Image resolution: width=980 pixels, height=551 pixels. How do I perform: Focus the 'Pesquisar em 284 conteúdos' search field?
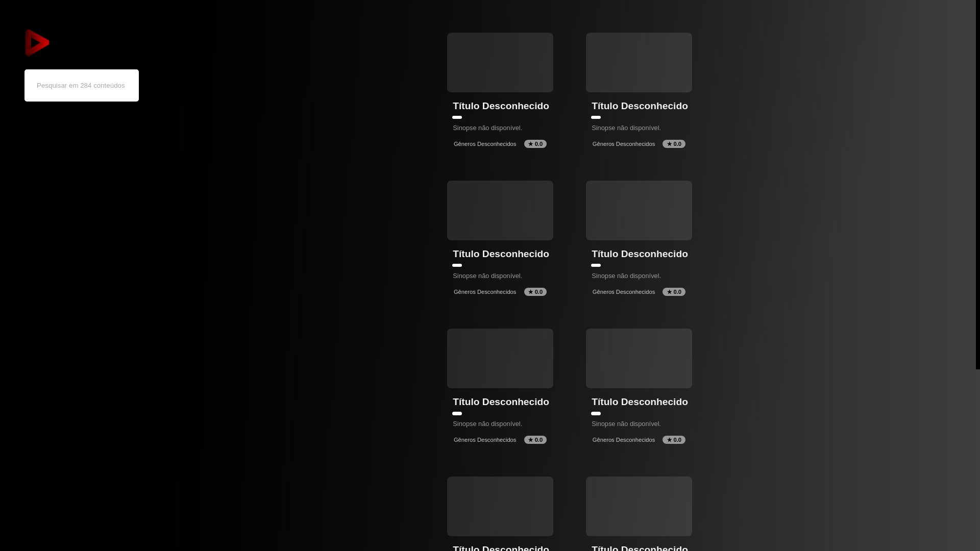(x=82, y=85)
